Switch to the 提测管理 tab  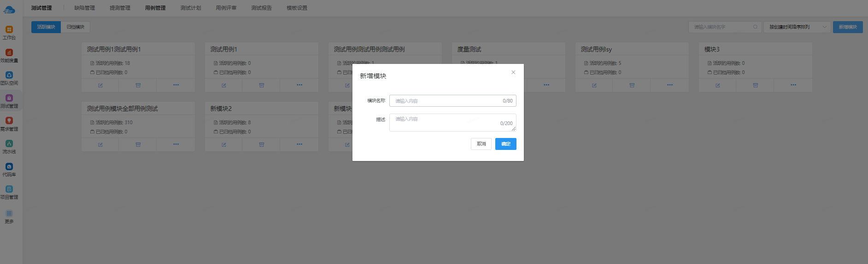pos(120,8)
